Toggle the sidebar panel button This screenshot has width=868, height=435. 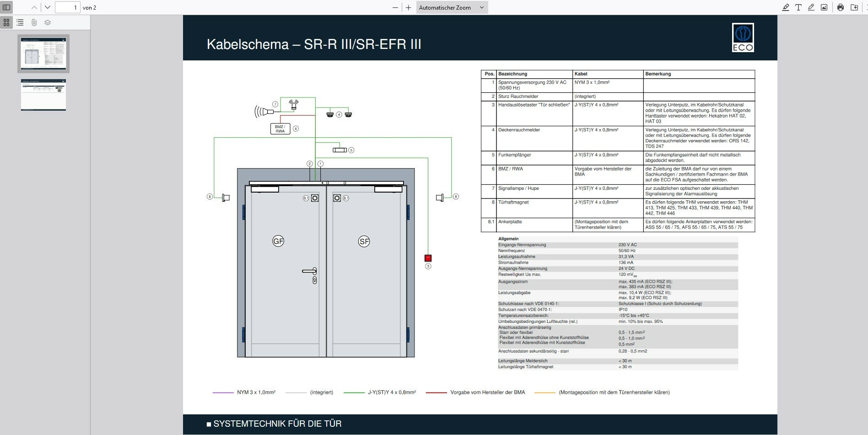click(6, 7)
